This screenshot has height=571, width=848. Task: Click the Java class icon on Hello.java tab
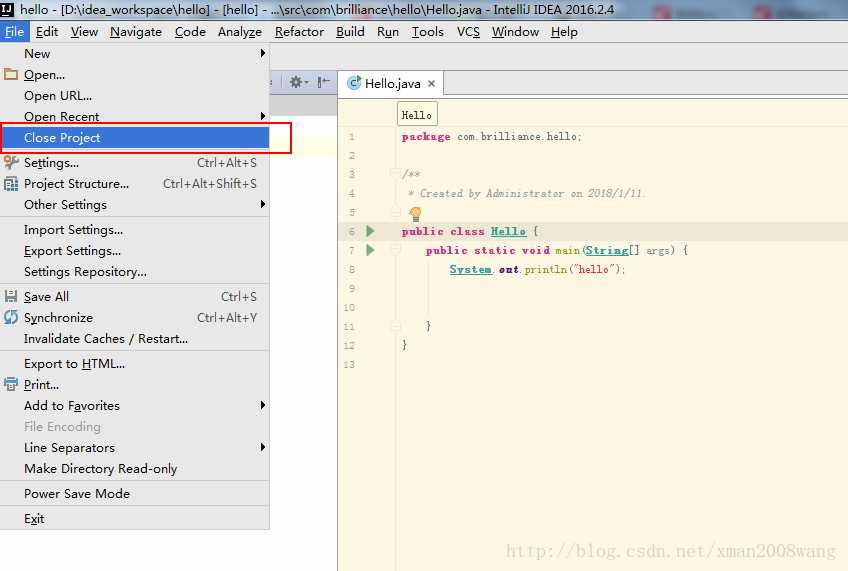(x=354, y=83)
